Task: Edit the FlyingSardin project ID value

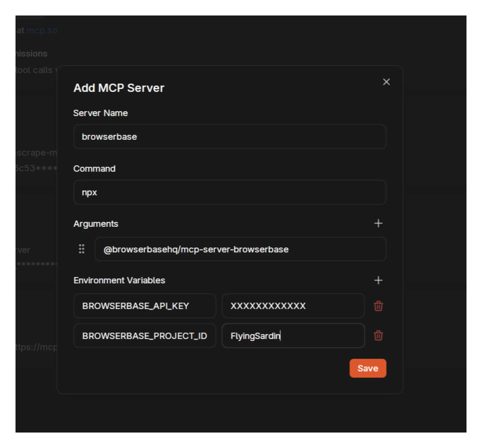Action: (x=293, y=336)
